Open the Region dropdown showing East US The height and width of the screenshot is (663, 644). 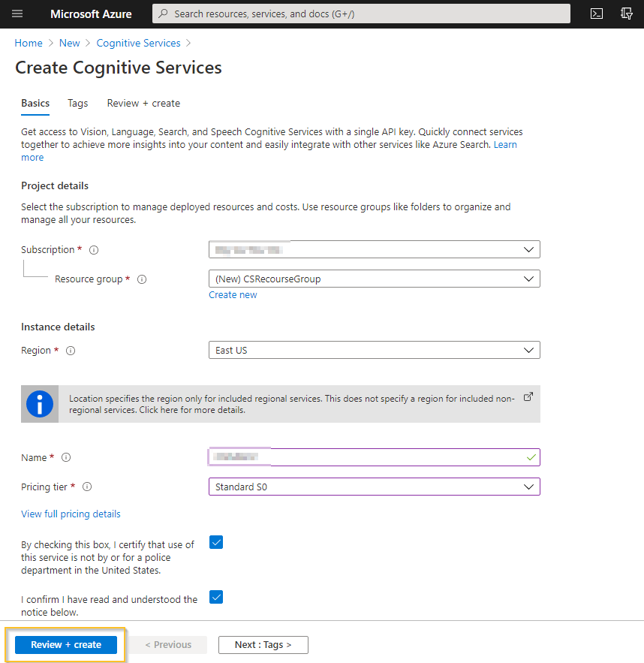[375, 350]
